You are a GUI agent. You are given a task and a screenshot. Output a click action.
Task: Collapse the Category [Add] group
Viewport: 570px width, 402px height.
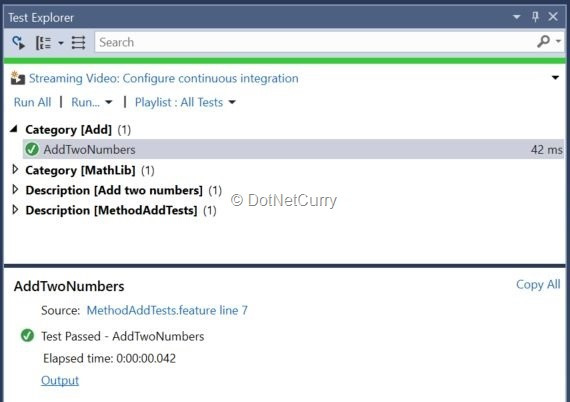[14, 129]
